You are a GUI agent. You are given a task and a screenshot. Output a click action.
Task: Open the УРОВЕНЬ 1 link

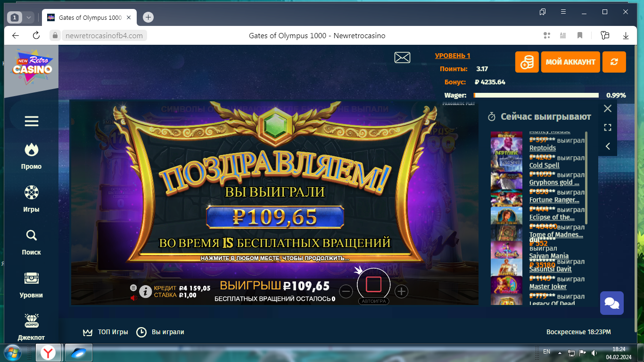pos(453,56)
